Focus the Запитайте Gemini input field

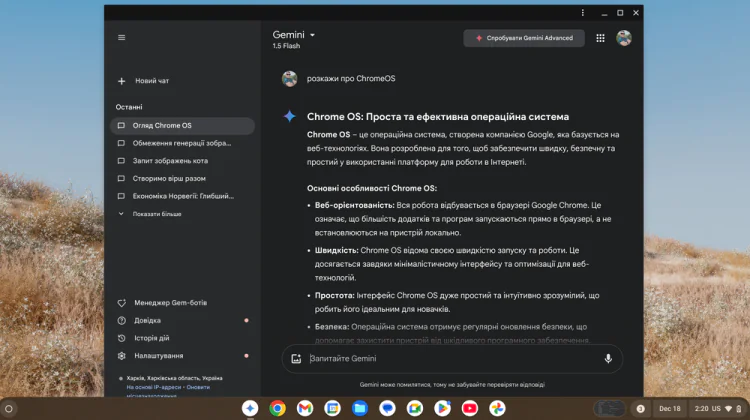[x=452, y=359]
